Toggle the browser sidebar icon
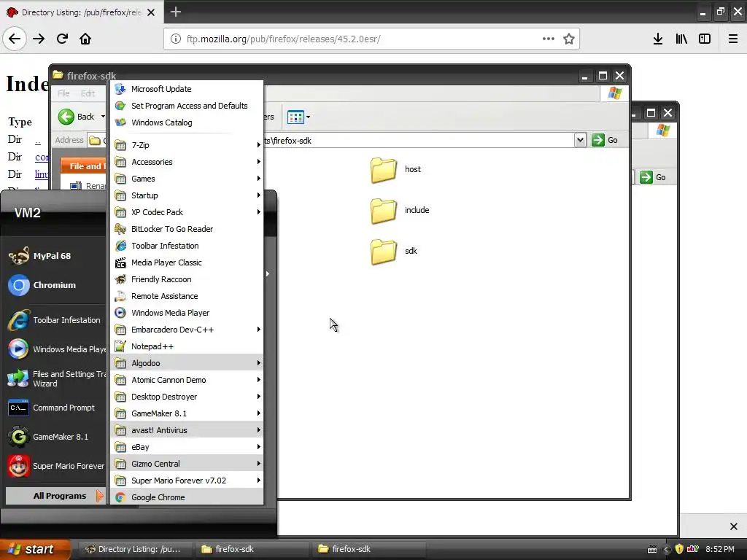This screenshot has height=560, width=747. (705, 39)
